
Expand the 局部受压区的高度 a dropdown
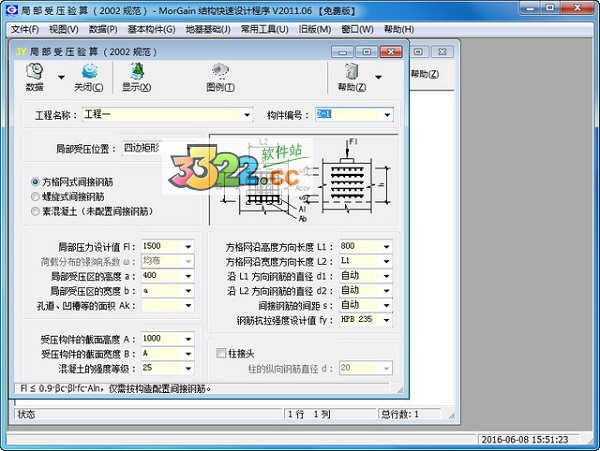188,276
